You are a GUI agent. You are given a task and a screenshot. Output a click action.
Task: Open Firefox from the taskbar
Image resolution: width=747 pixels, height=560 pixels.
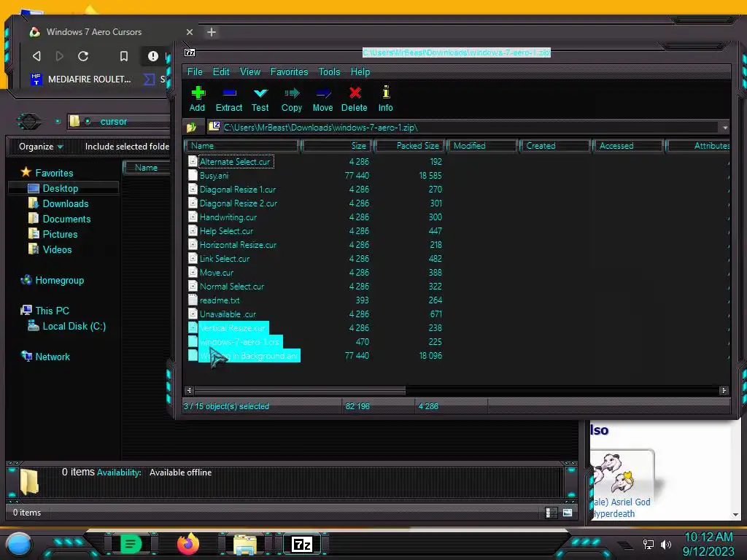[188, 543]
